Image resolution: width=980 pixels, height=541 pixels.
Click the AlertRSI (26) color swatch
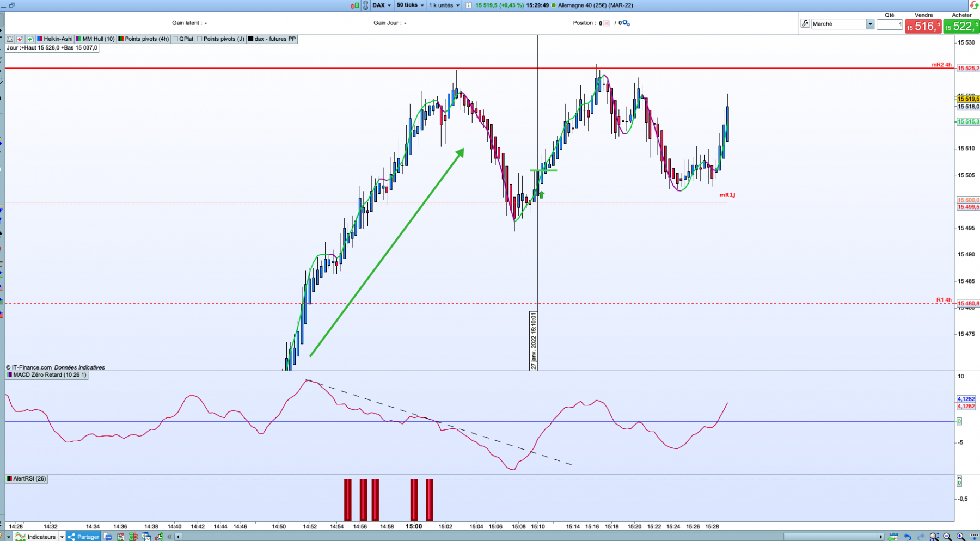9,479
